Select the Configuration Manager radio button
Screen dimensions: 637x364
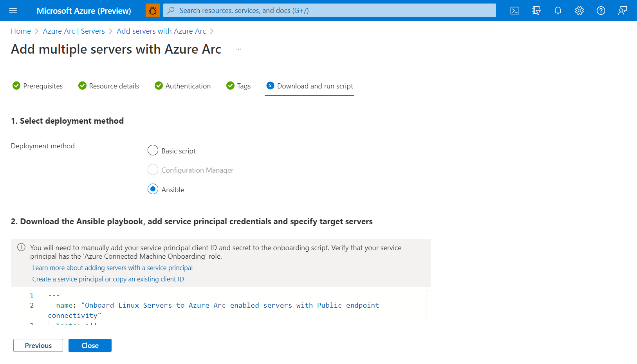pos(153,170)
